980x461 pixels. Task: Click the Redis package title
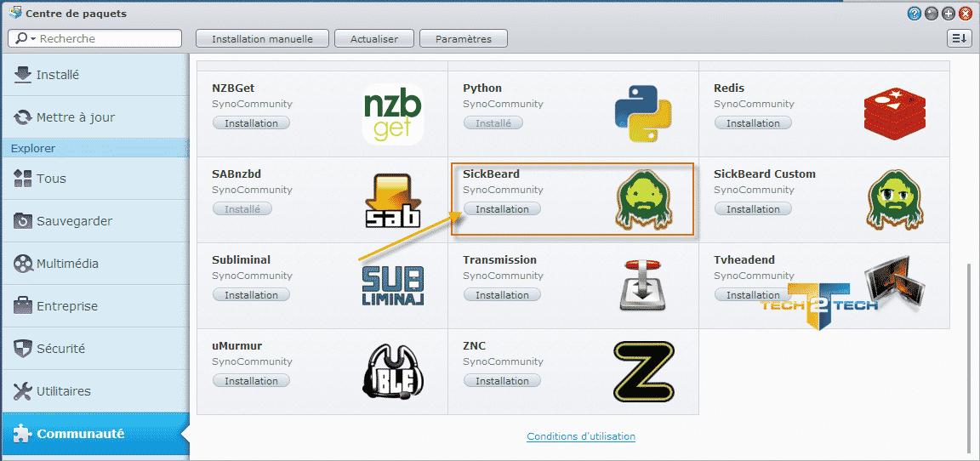[729, 88]
